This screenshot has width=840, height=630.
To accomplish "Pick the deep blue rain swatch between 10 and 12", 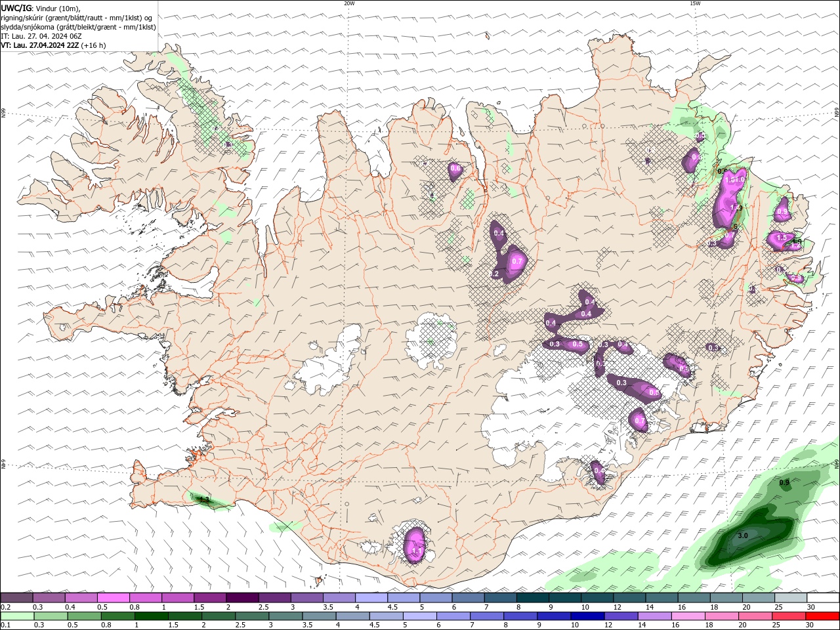I will click(587, 616).
